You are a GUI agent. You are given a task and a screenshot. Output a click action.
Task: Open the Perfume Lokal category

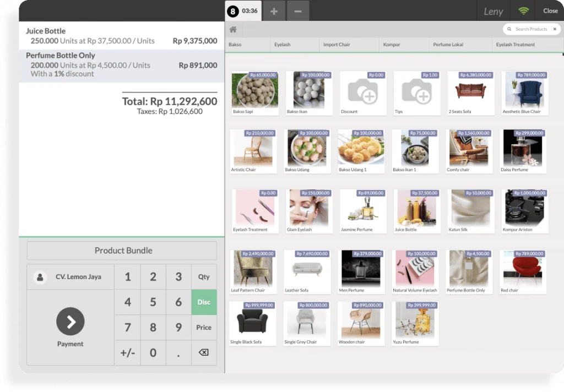tap(448, 45)
